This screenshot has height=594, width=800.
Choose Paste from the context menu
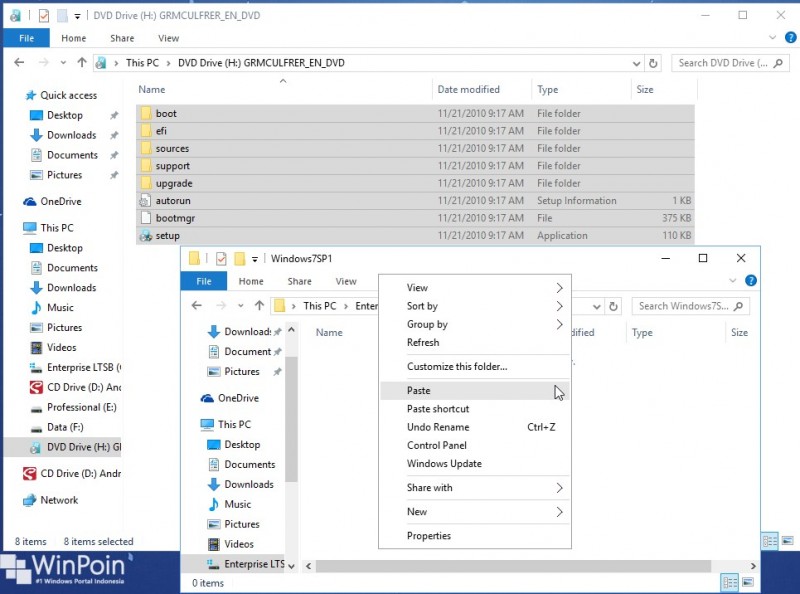pyautogui.click(x=475, y=390)
